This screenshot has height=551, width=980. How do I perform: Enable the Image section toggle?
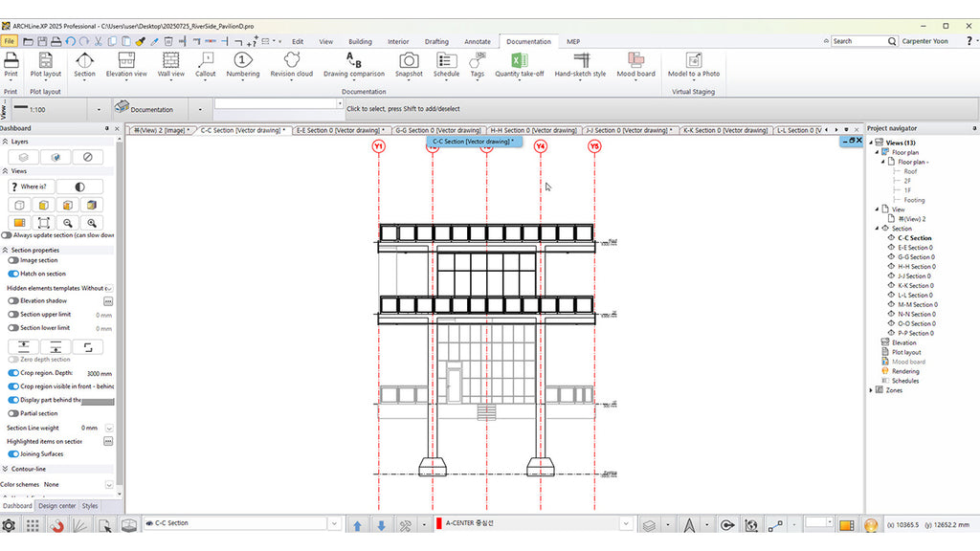pos(13,260)
